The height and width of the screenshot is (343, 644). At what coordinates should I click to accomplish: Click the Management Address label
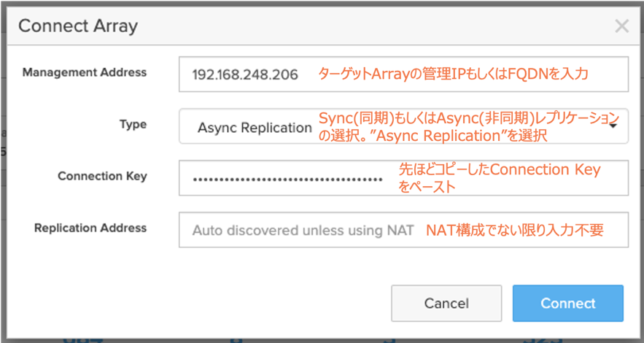(85, 72)
